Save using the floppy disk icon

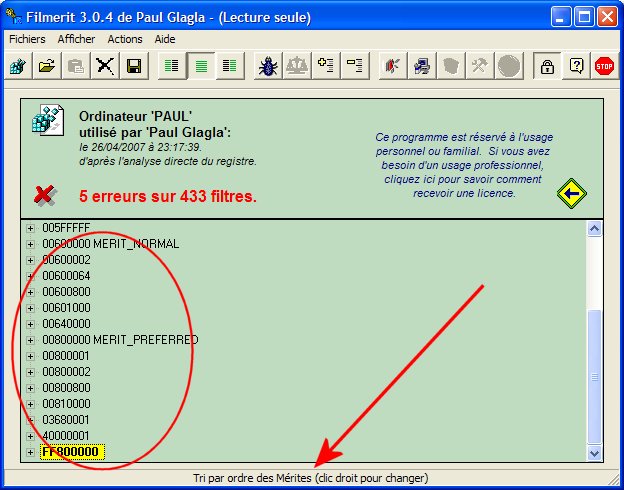(134, 66)
